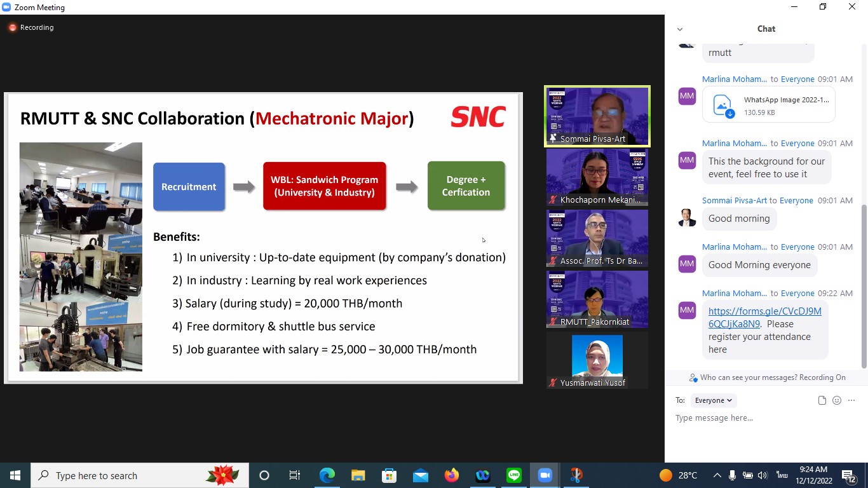
Task: Open the Windows Start menu
Action: click(15, 475)
